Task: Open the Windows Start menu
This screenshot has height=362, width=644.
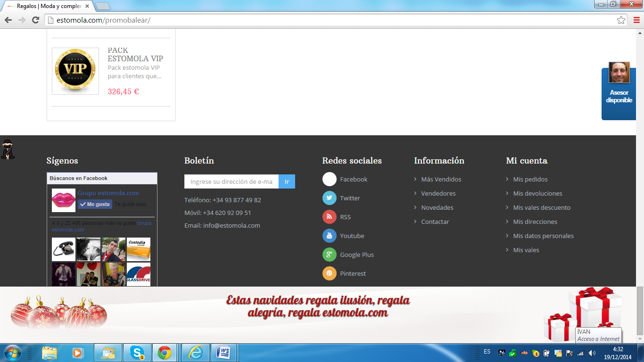Action: (12, 353)
